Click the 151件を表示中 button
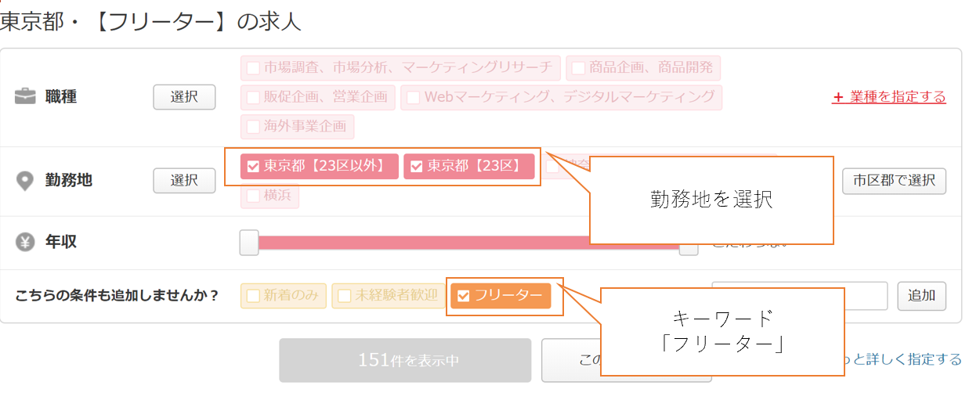The width and height of the screenshot is (980, 400). pyautogui.click(x=405, y=360)
